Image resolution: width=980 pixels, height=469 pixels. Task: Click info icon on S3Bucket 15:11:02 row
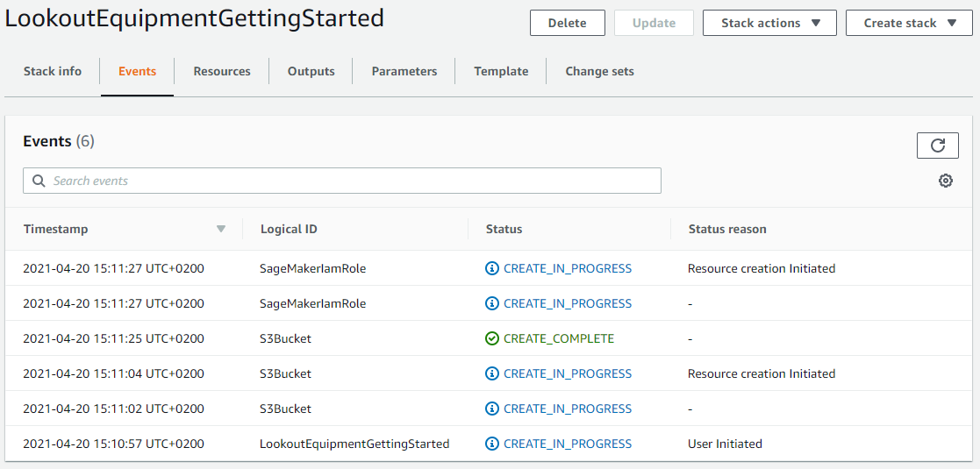[492, 409]
